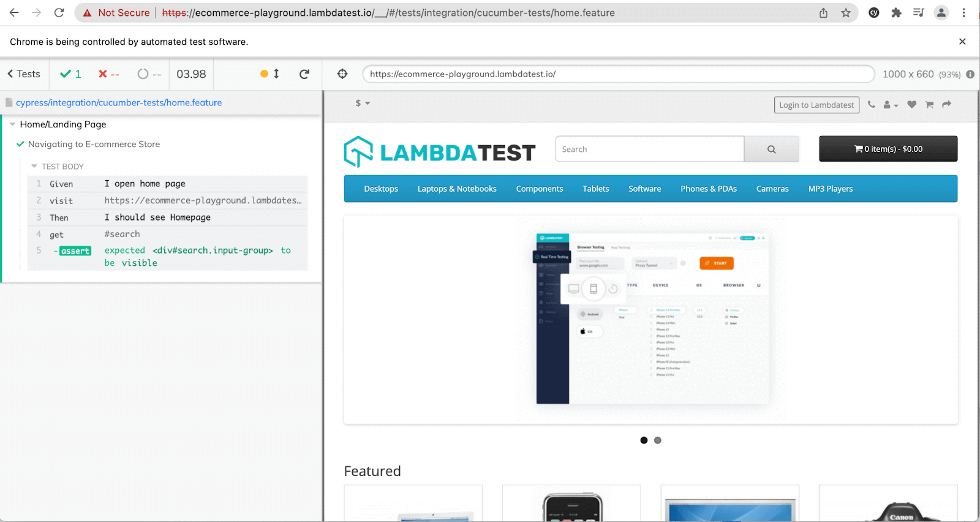Collapse the Home/Landing Page suite
Image resolution: width=980 pixels, height=522 pixels.
[12, 124]
